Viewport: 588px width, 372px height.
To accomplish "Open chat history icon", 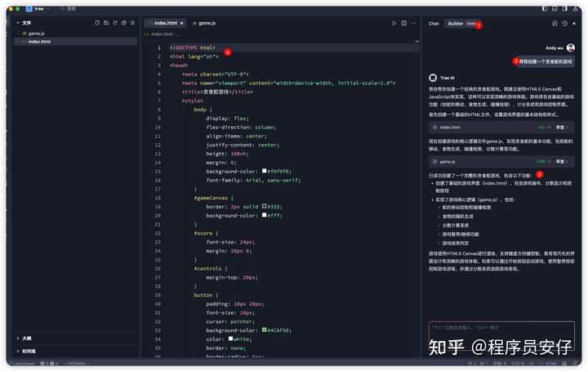I will click(x=565, y=23).
